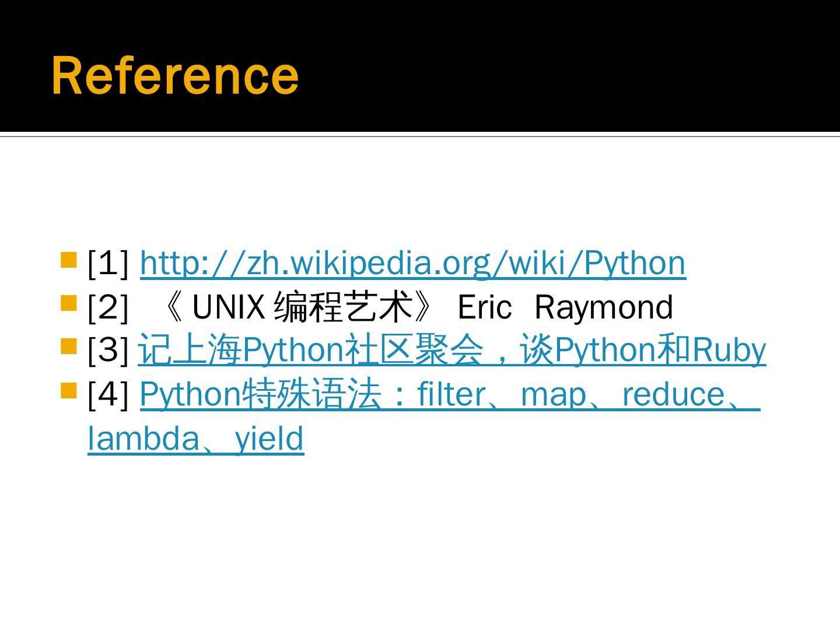
Task: Open the zh.wikipedia.org Python link
Action: pyautogui.click(x=412, y=263)
